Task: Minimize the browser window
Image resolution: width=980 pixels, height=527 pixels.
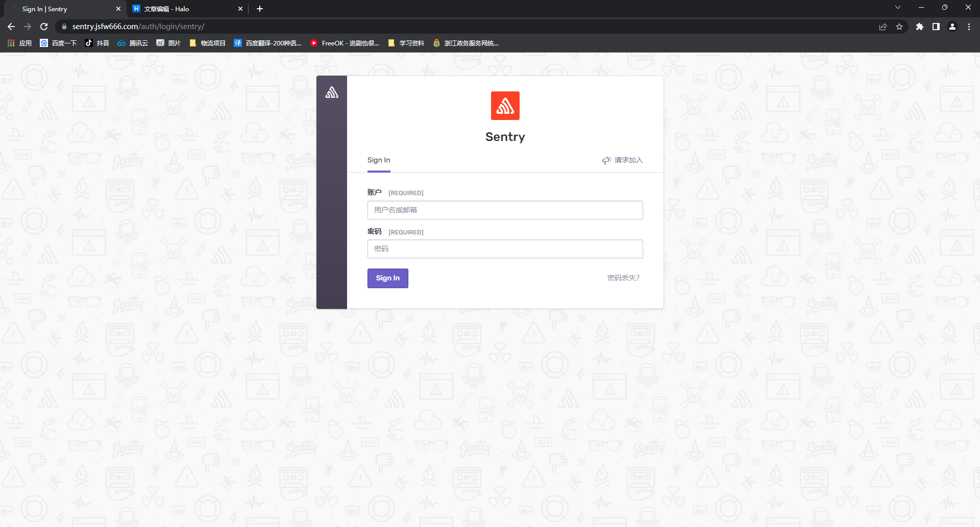Action: (921, 8)
